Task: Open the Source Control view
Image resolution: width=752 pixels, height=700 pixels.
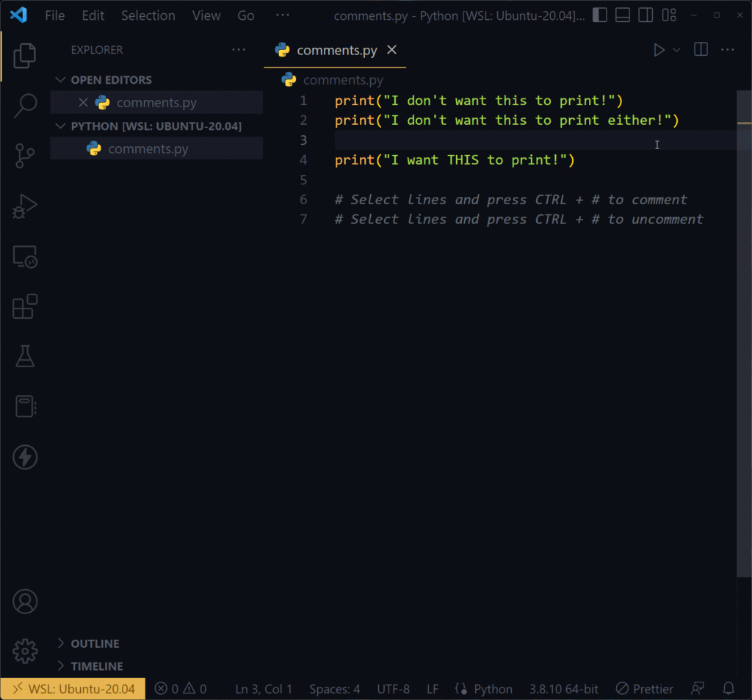Action: coord(25,156)
